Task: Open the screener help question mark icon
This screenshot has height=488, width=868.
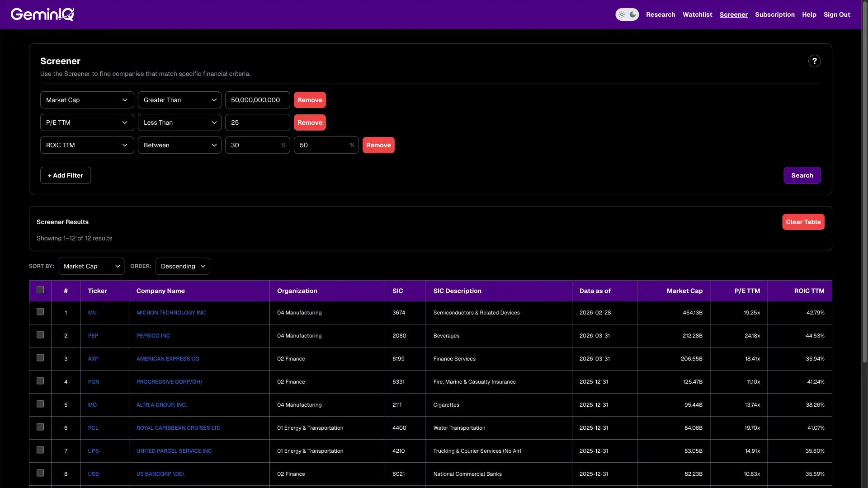Action: point(814,61)
